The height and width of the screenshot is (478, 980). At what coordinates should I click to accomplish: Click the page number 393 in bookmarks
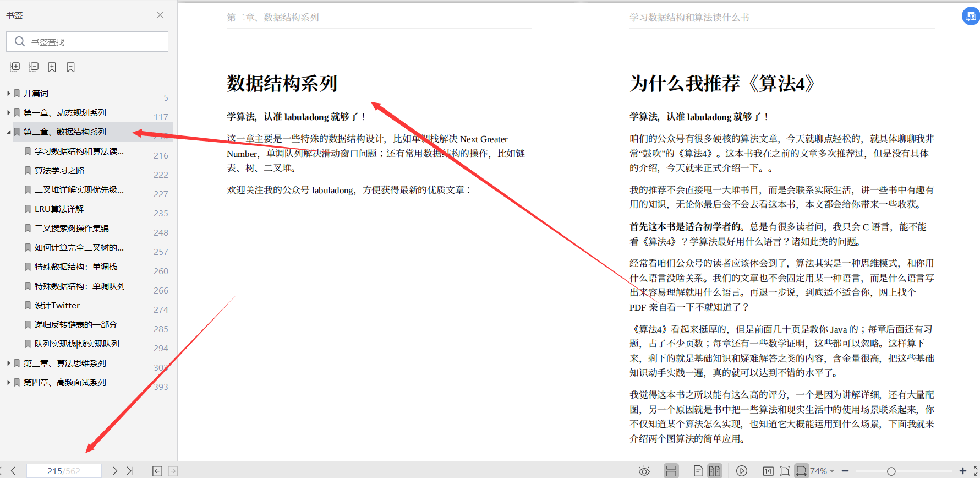pyautogui.click(x=161, y=387)
